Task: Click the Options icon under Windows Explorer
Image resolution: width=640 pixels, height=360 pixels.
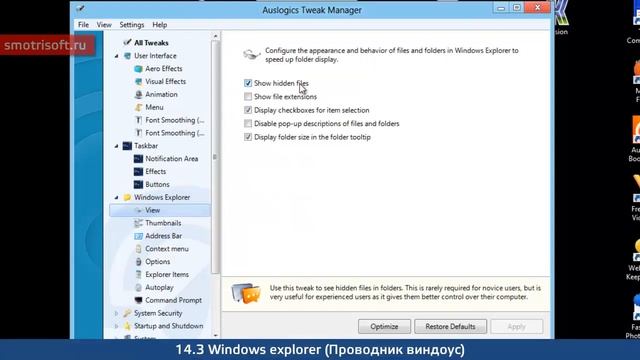Action: [138, 262]
